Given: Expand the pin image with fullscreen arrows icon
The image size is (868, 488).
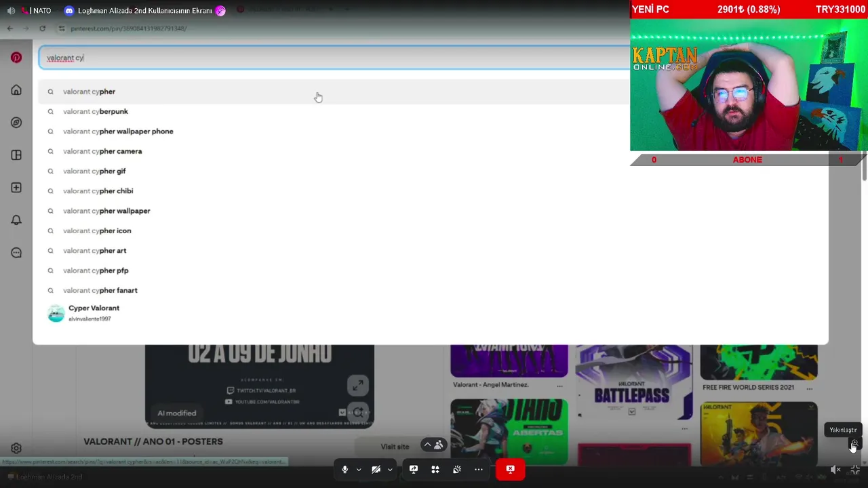Looking at the screenshot, I should [357, 385].
